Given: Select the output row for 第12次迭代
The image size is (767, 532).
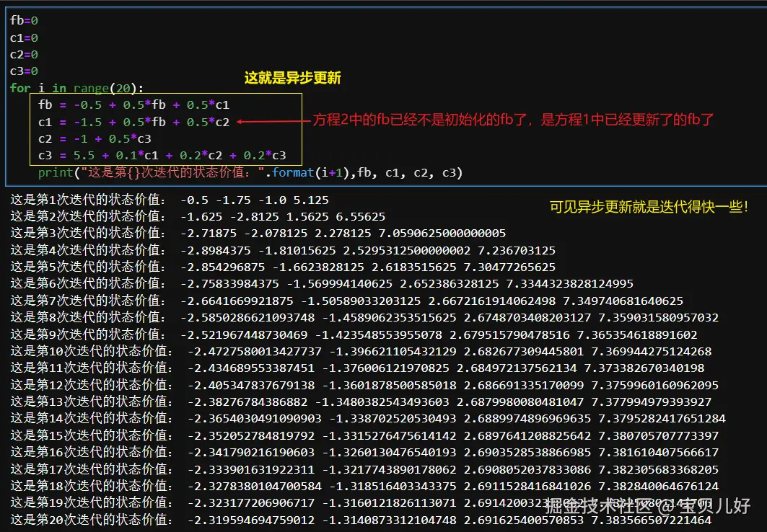Looking at the screenshot, I should click(364, 384).
